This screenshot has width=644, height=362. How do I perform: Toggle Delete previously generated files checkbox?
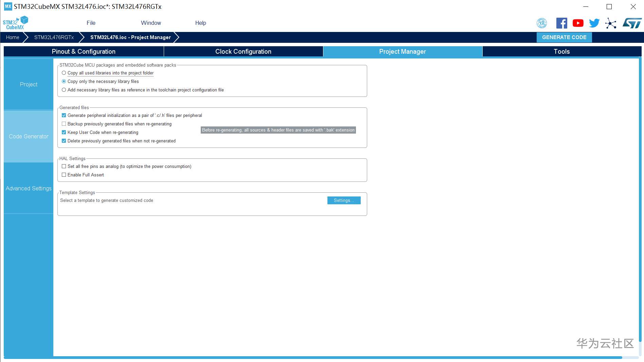point(64,141)
